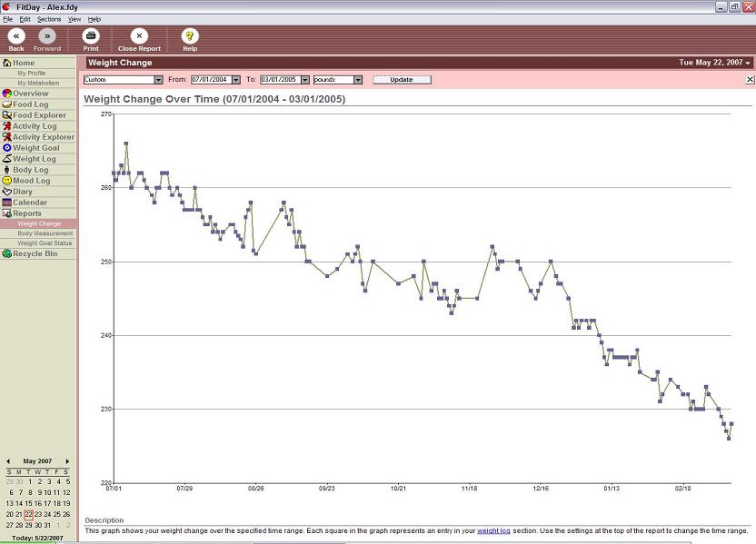Image resolution: width=756 pixels, height=544 pixels.
Task: Open My Metabolism under Home
Action: click(38, 83)
